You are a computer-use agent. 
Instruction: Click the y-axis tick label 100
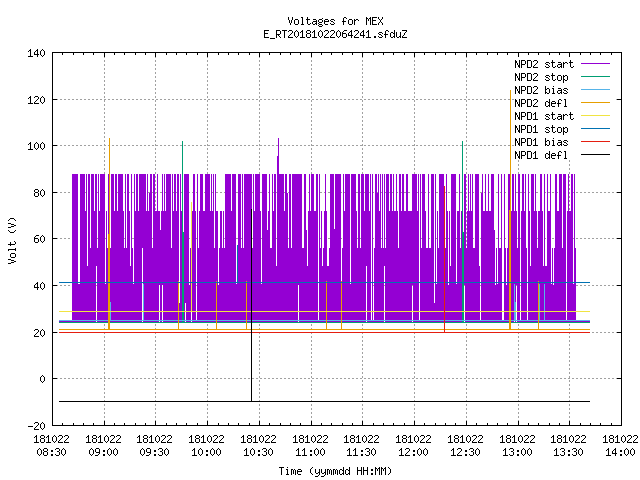point(36,146)
